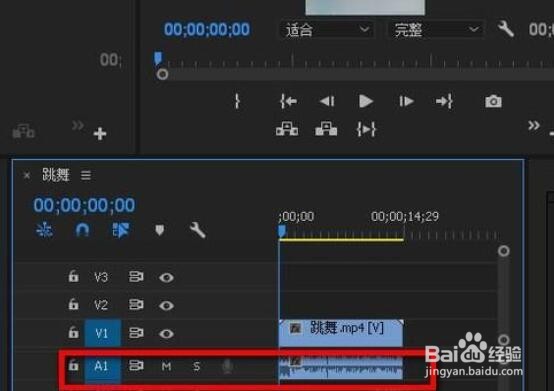Toggle lock on track A1
The width and height of the screenshot is (554, 391).
73,365
